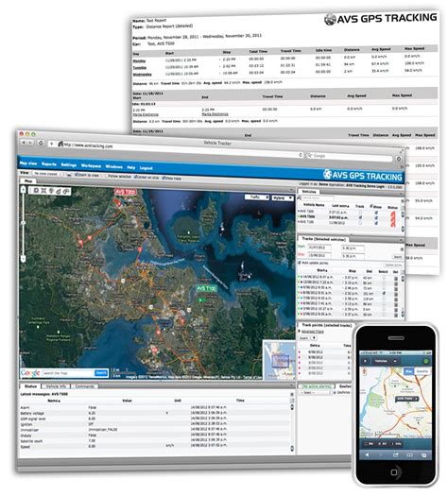Click the Search button in the Tracks panel
This screenshot has height=496, width=448.
tap(397, 257)
